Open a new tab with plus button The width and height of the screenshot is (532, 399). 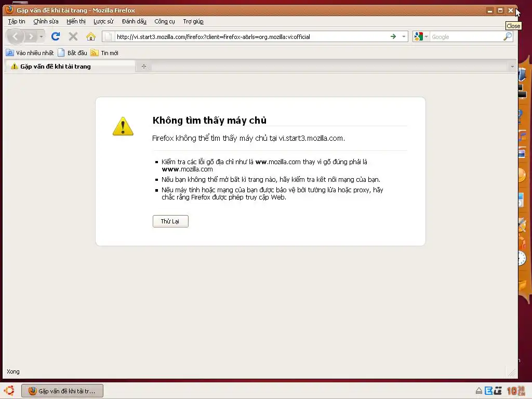tap(144, 66)
